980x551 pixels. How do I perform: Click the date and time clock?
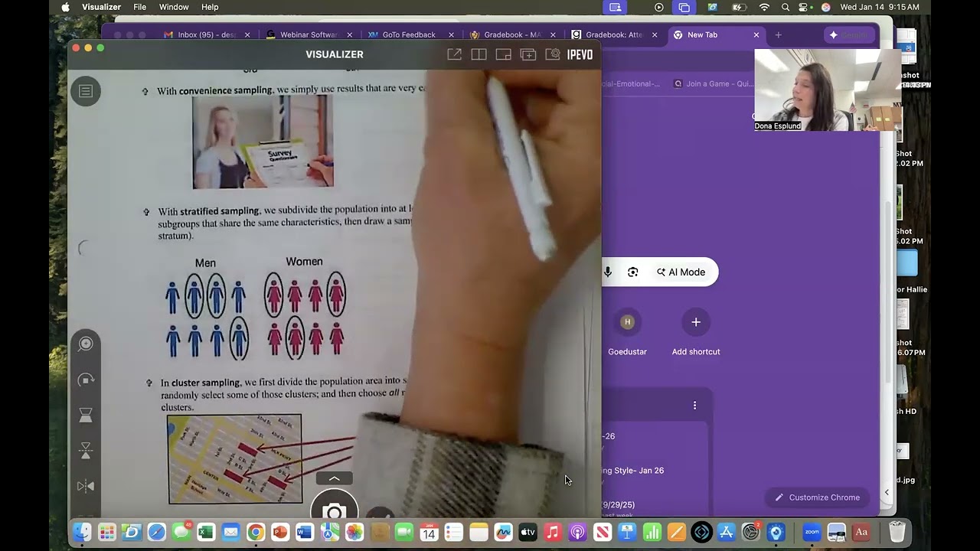[x=880, y=7]
